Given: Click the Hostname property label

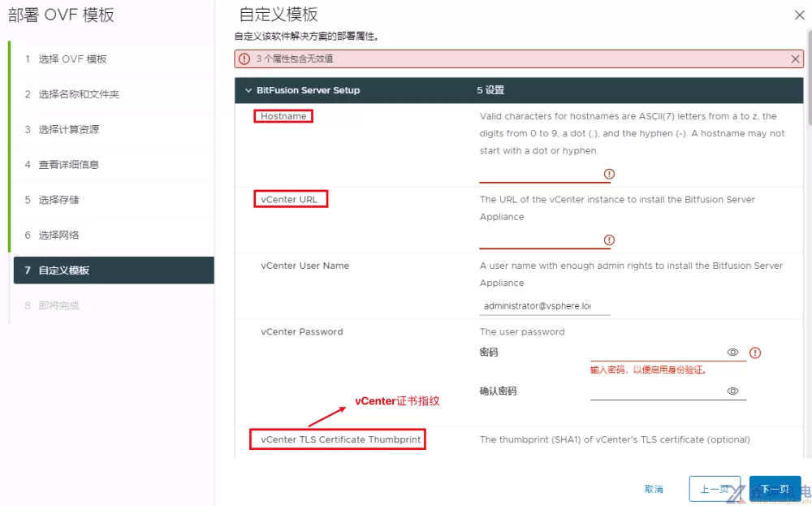Looking at the screenshot, I should click(x=283, y=116).
